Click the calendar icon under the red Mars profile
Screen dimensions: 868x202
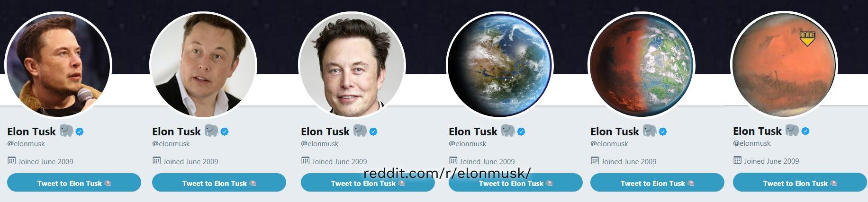tap(738, 160)
